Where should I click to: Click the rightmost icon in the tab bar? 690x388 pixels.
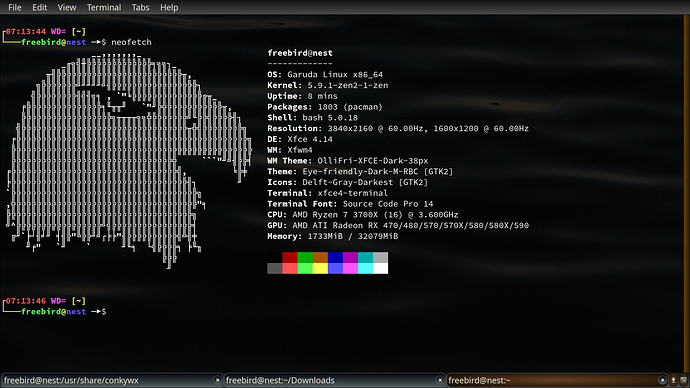[x=683, y=380]
